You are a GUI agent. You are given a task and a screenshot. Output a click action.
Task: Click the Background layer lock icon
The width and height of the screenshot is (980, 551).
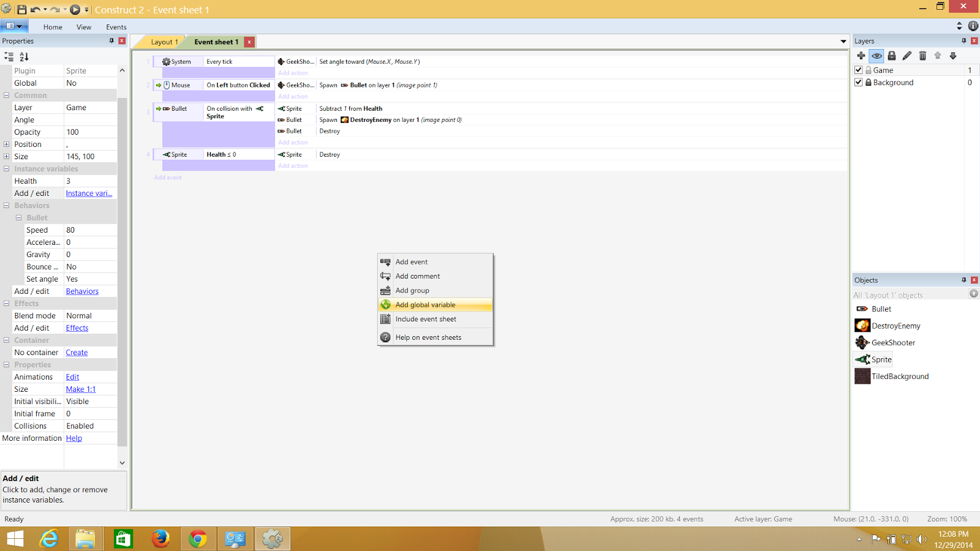[x=869, y=83]
